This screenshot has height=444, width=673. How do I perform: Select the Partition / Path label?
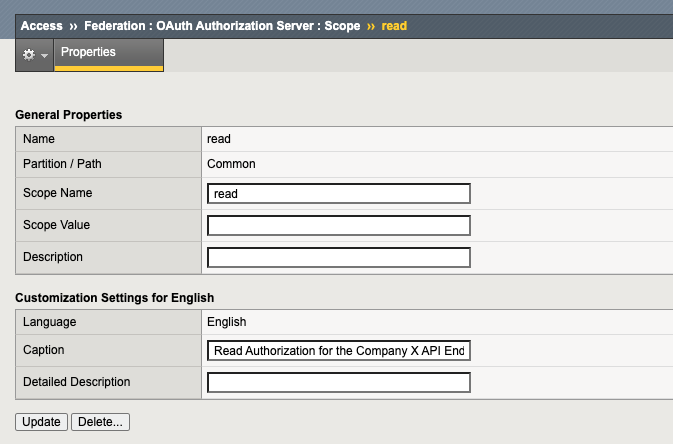coord(62,163)
